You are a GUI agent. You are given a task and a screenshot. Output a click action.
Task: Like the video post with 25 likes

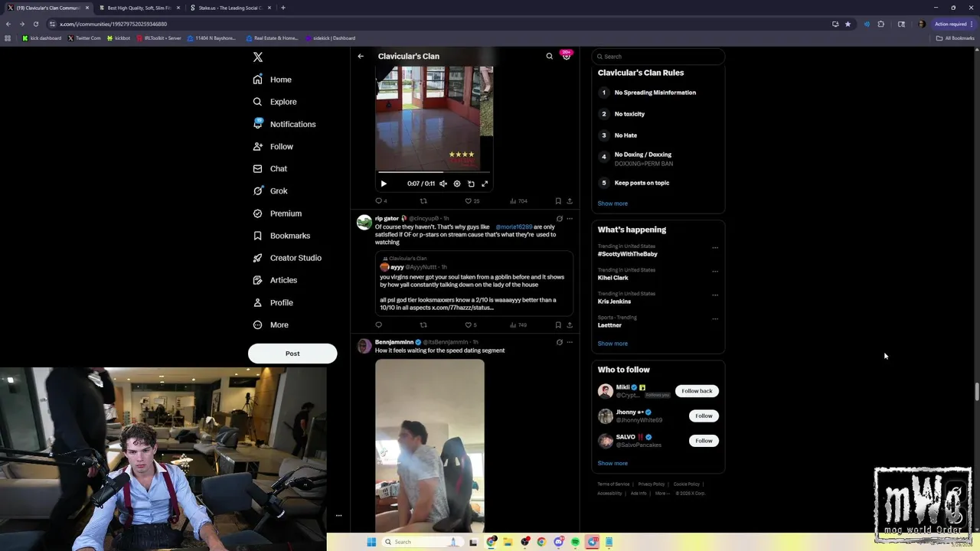[472, 201]
